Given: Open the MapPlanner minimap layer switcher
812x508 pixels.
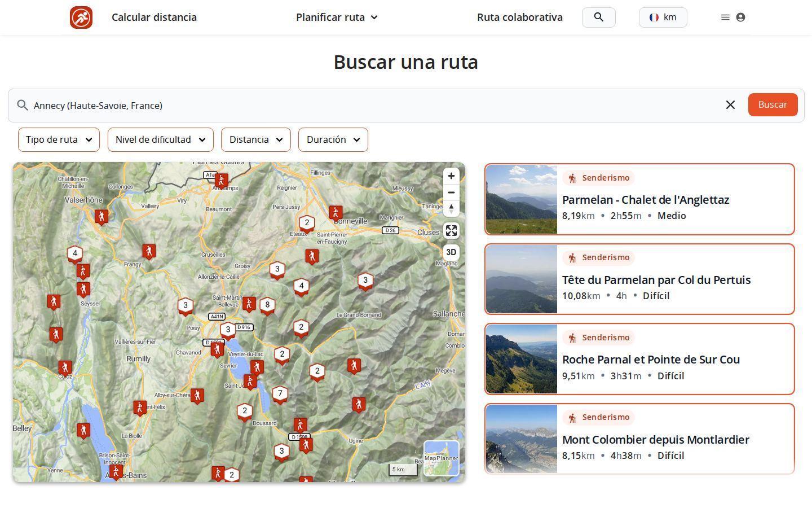Looking at the screenshot, I should [442, 458].
